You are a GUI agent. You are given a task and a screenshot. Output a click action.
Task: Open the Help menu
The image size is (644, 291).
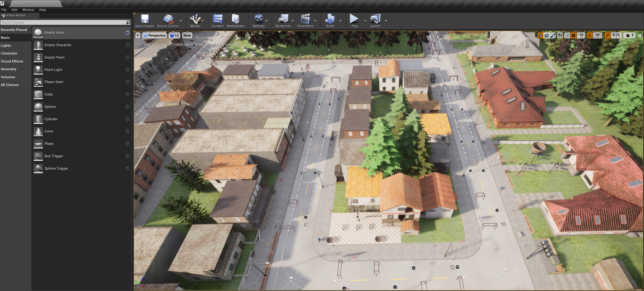42,10
